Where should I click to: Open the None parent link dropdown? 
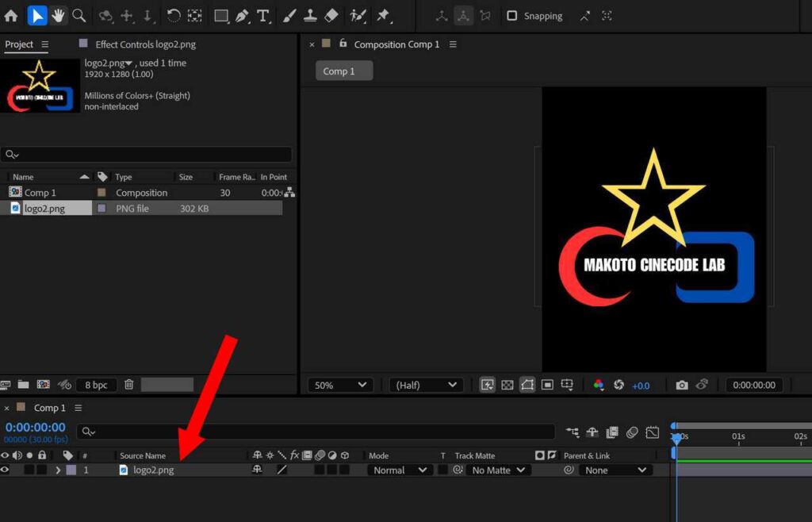point(615,470)
